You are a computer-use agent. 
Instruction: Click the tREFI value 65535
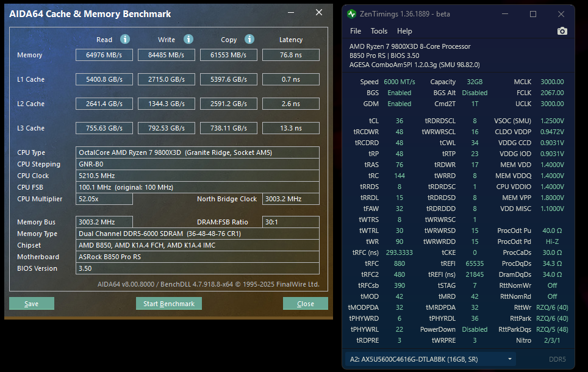[x=475, y=263]
